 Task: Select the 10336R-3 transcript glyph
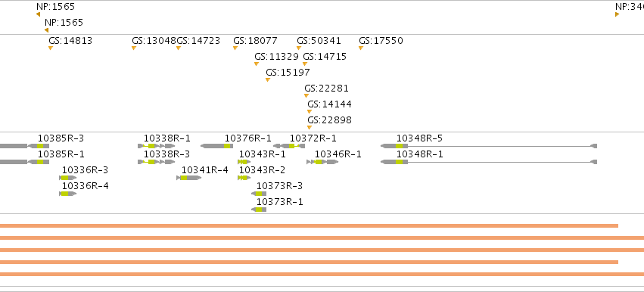(x=68, y=178)
